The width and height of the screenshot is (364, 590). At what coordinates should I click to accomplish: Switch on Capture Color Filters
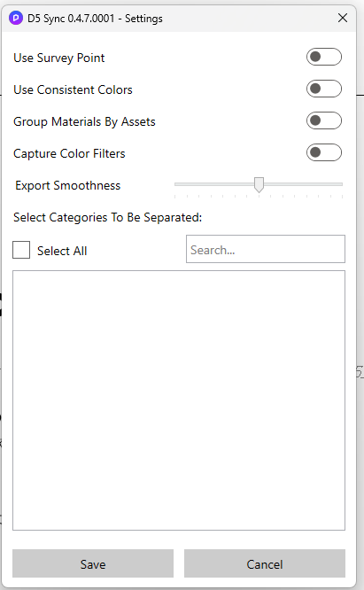click(x=324, y=152)
